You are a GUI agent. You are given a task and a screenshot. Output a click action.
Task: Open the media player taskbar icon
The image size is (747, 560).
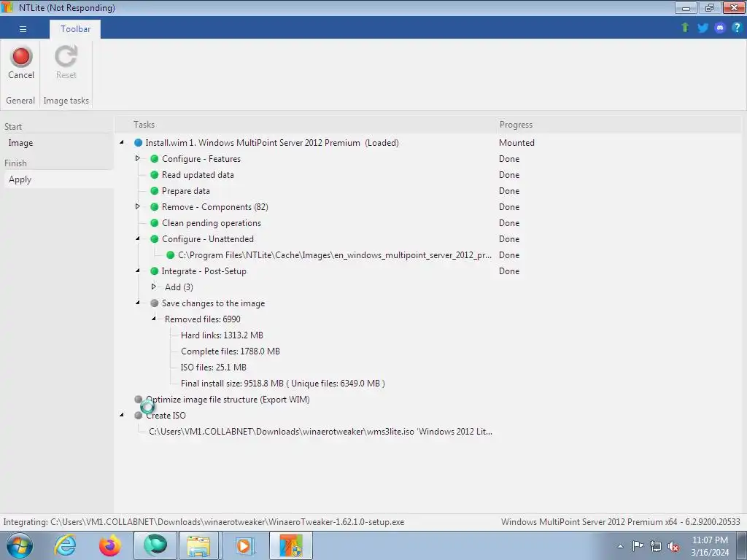coord(244,545)
